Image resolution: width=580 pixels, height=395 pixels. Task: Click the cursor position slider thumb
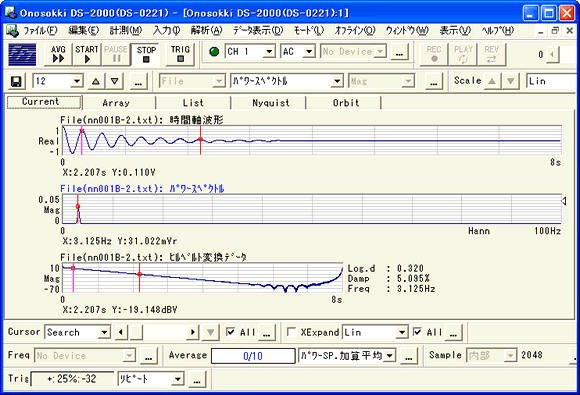pos(136,332)
